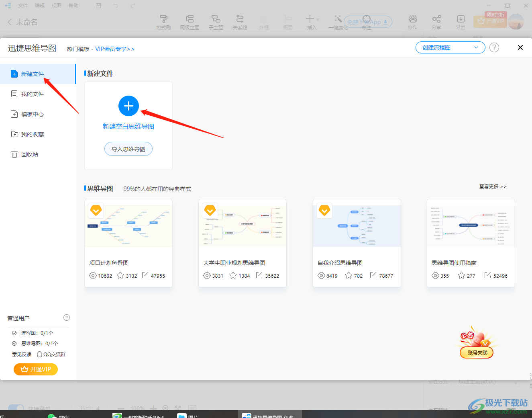Open the 自我介绍思维导图 template thumbnail

coord(357,226)
